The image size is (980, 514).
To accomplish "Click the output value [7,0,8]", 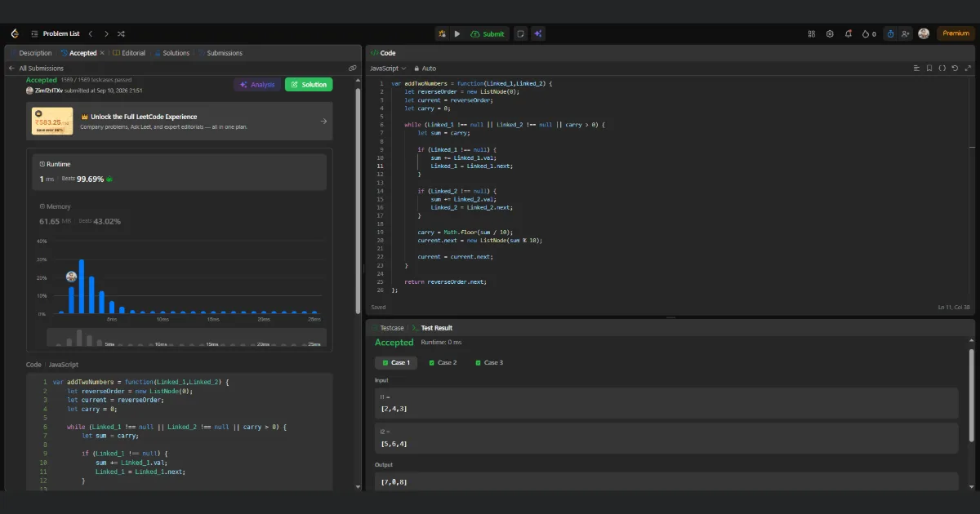I will point(394,482).
